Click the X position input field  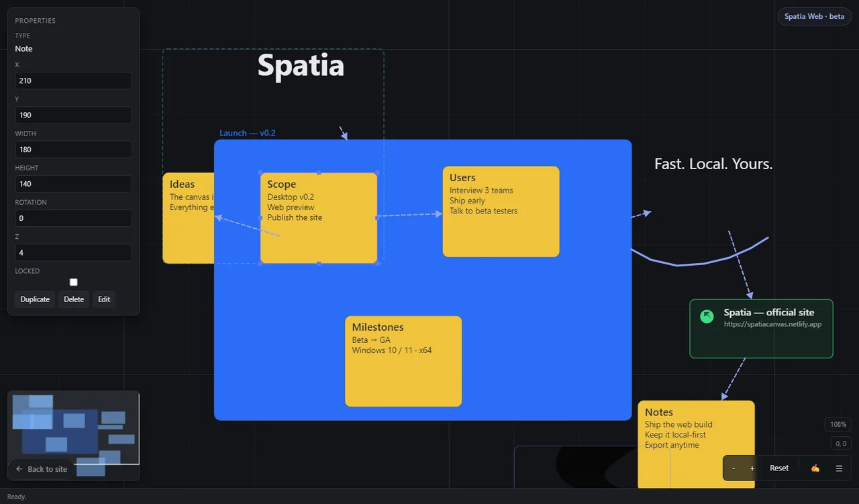coord(74,81)
